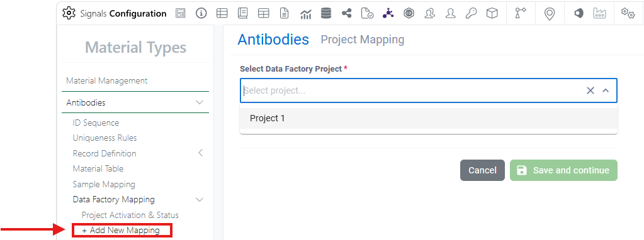This screenshot has height=240, width=644.
Task: Click the info circle icon in toolbar
Action: pyautogui.click(x=201, y=14)
